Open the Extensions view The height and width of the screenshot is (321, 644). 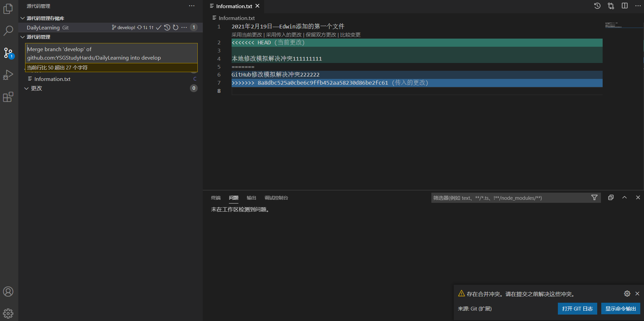[8, 97]
